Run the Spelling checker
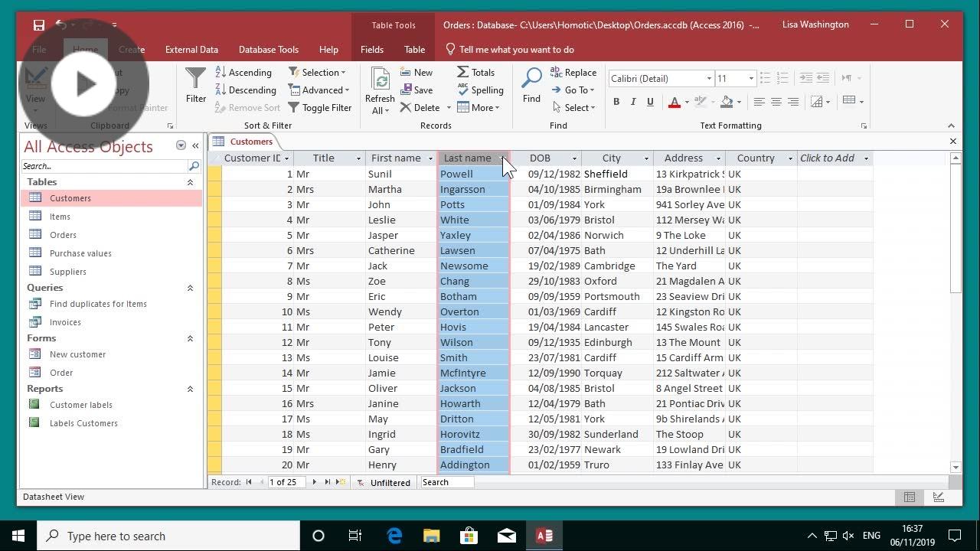This screenshot has width=980, height=551. pos(481,90)
